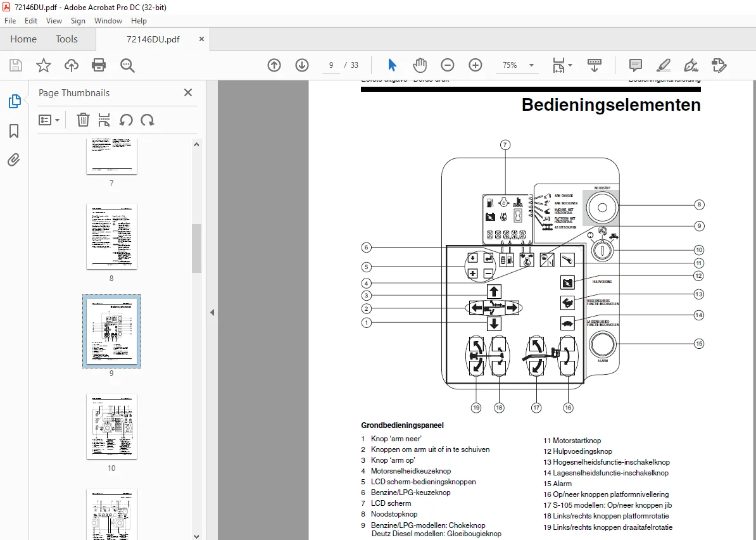The height and width of the screenshot is (540, 756).
Task: Switch to the Tools tab
Action: pyautogui.click(x=66, y=39)
